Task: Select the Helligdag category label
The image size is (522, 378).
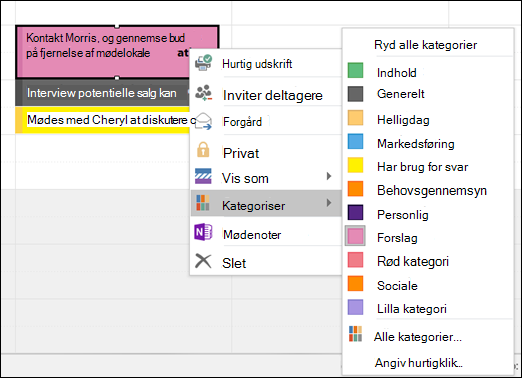Action: pos(403,120)
